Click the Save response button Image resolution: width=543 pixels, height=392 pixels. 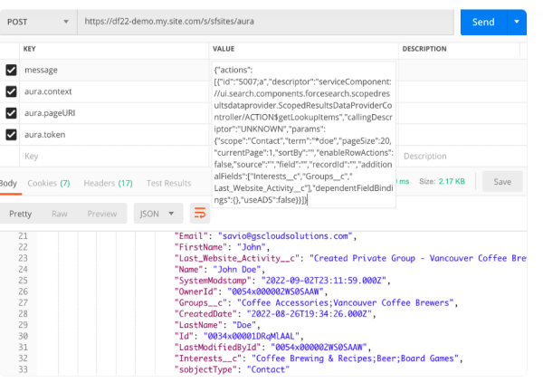(501, 182)
